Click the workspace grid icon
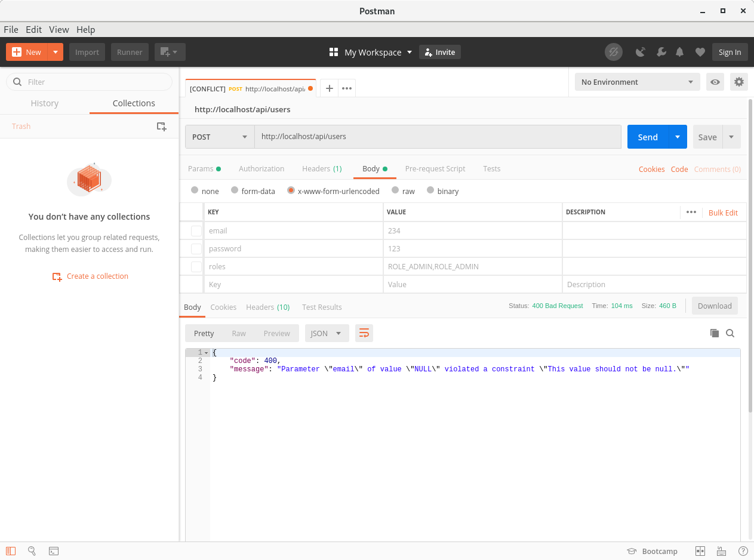 click(334, 52)
